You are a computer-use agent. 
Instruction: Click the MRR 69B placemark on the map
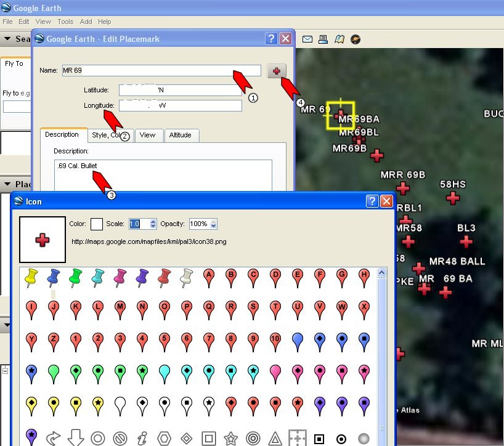[x=403, y=188]
